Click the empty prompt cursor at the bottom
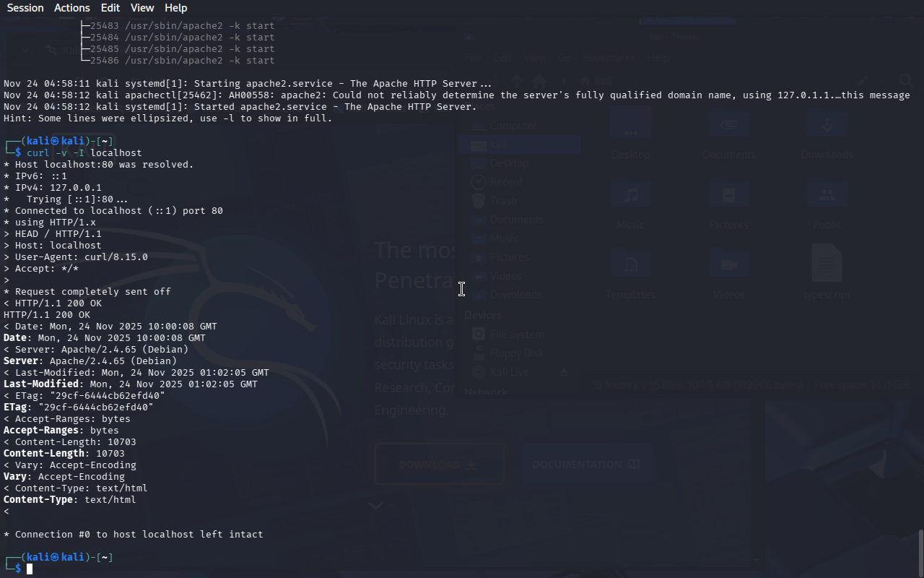The width and height of the screenshot is (924, 578). point(30,569)
